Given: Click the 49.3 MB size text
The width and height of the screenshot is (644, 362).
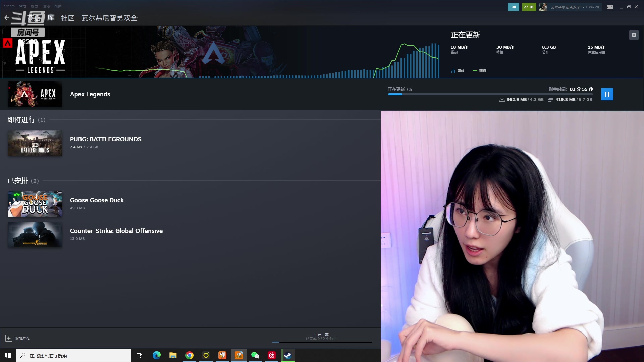Looking at the screenshot, I should tap(77, 208).
